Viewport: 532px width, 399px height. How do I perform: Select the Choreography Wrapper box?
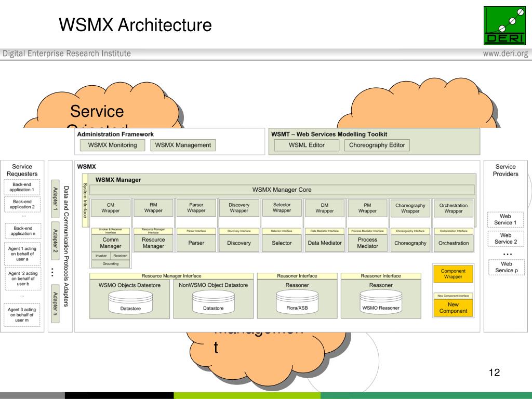410,208
